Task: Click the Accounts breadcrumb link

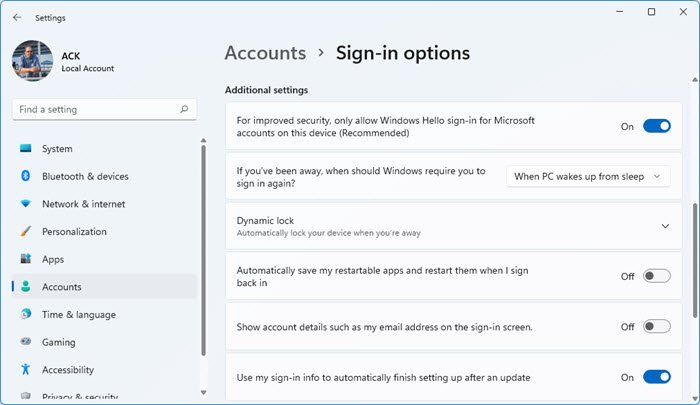Action: click(x=265, y=53)
